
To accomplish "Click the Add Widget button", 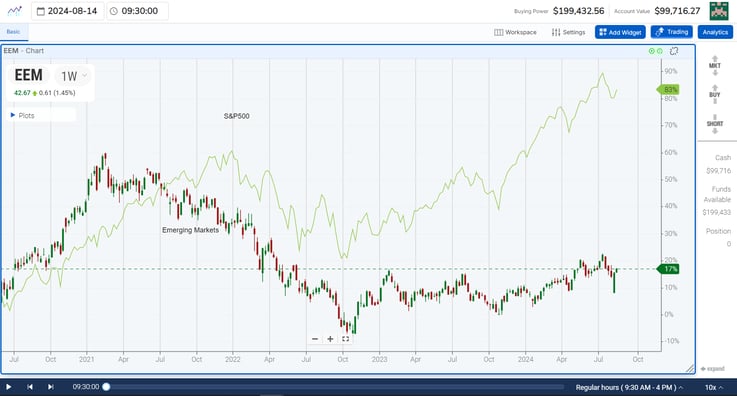I will point(620,32).
